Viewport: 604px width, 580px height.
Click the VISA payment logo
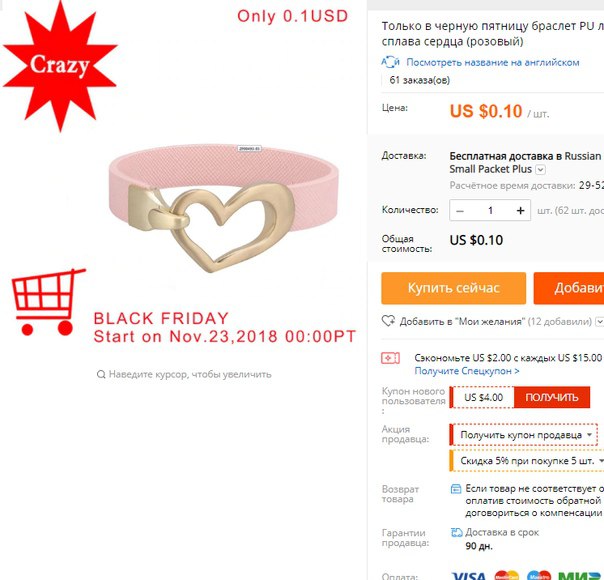[x=468, y=576]
